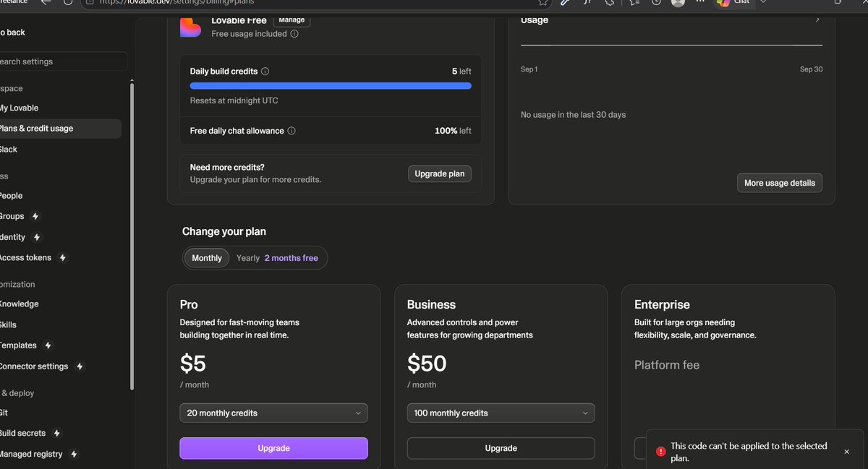The height and width of the screenshot is (469, 868).
Task: Open the Copilot Chat button
Action: point(734,2)
